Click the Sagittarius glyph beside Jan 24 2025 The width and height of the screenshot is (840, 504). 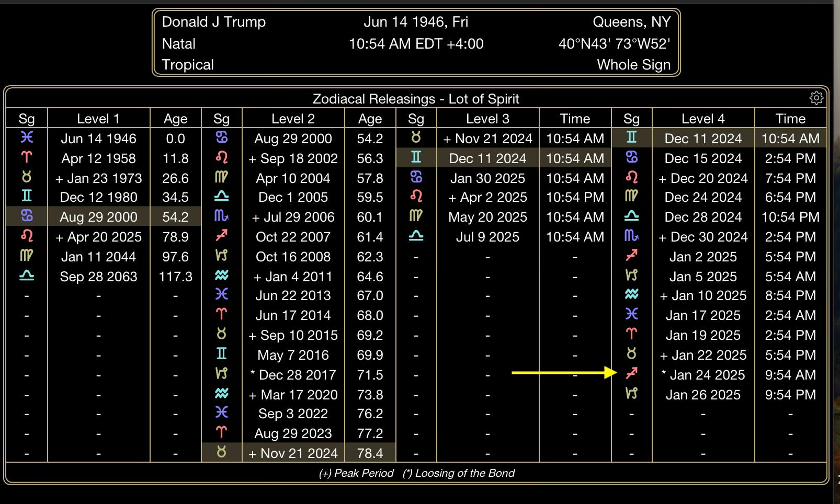pos(631,374)
